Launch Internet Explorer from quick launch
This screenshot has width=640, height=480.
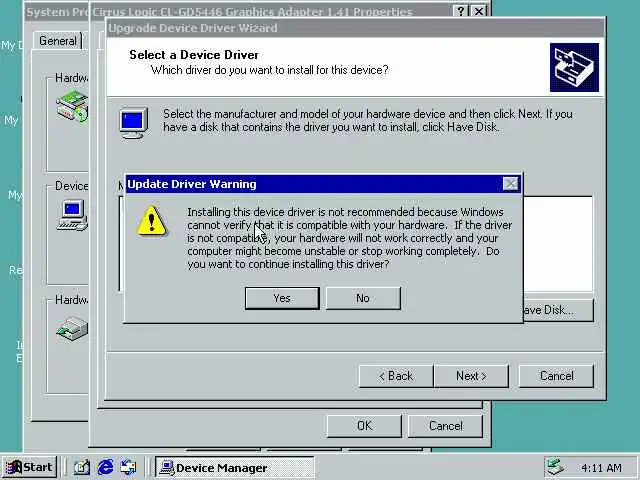click(x=105, y=467)
